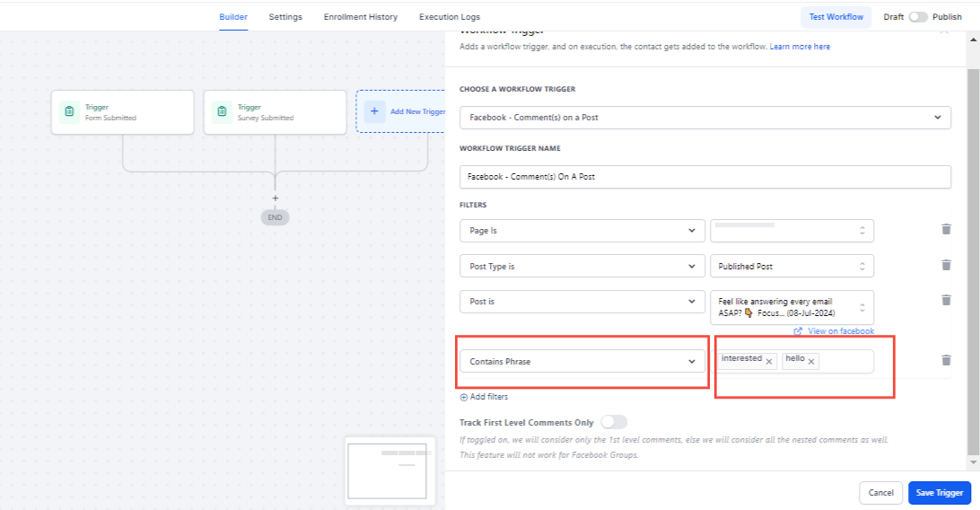Open the Published Post value selector

click(792, 267)
